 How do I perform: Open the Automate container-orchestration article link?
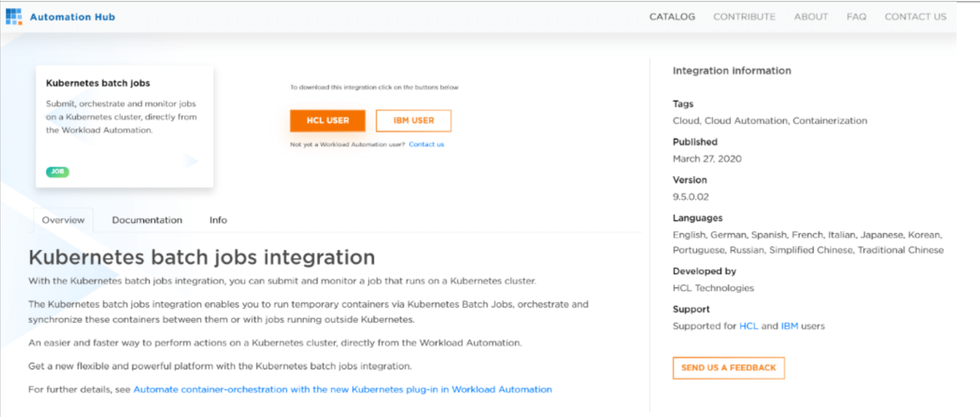coord(343,389)
